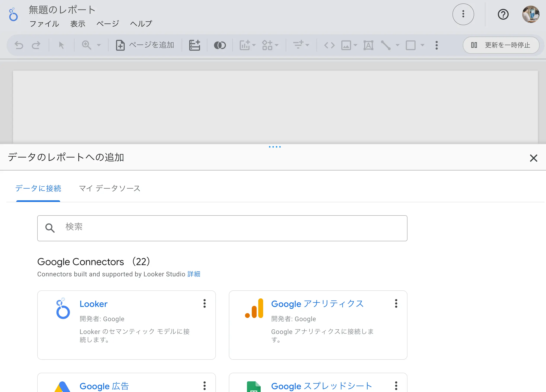Close the データのレポートへの追加 panel

(533, 158)
